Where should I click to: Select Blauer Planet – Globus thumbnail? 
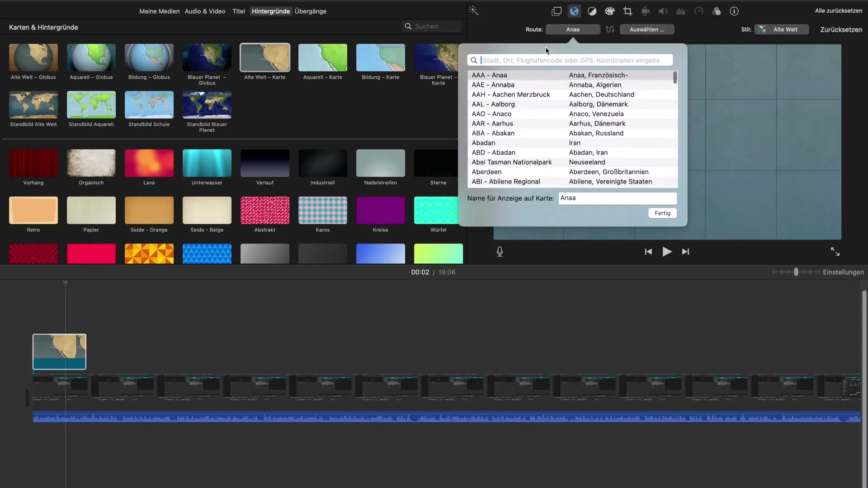tap(207, 58)
